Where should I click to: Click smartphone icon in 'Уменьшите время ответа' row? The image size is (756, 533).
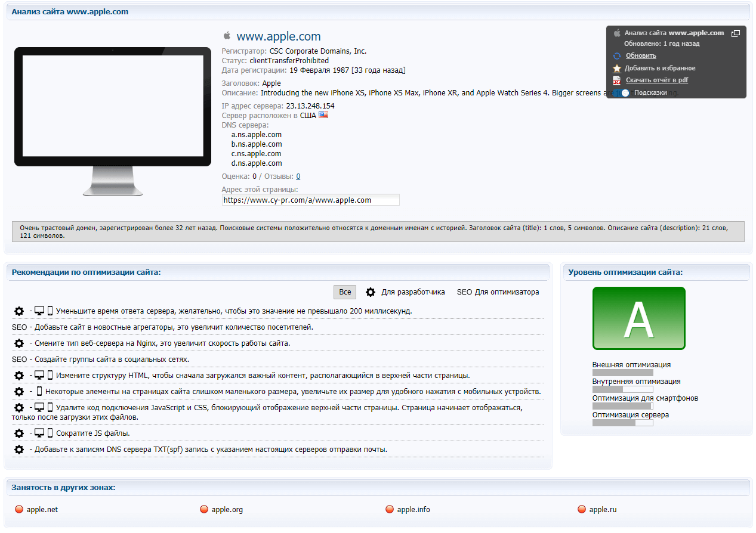pos(50,311)
